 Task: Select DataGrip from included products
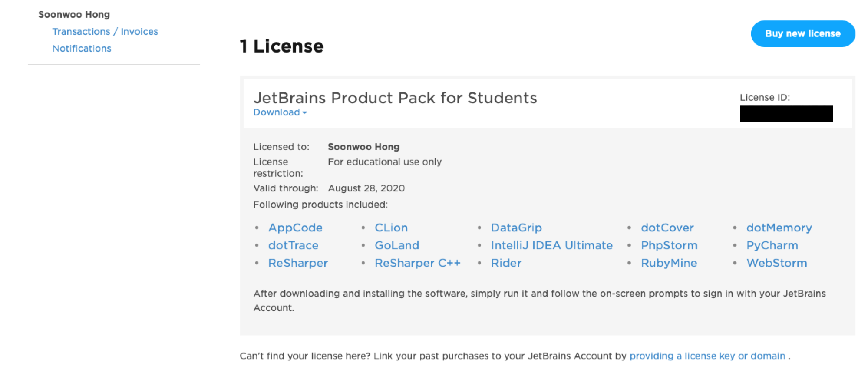(516, 228)
